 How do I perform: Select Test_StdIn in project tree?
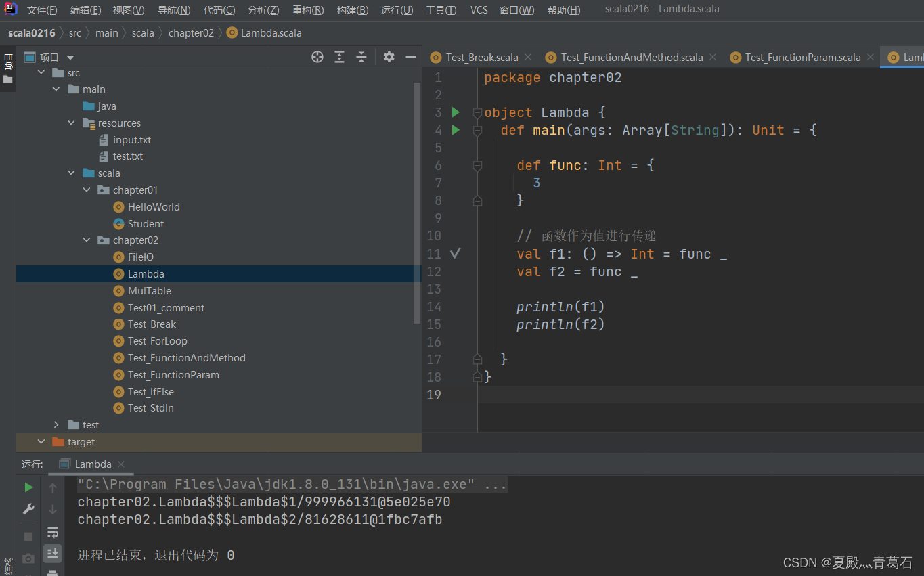point(144,408)
